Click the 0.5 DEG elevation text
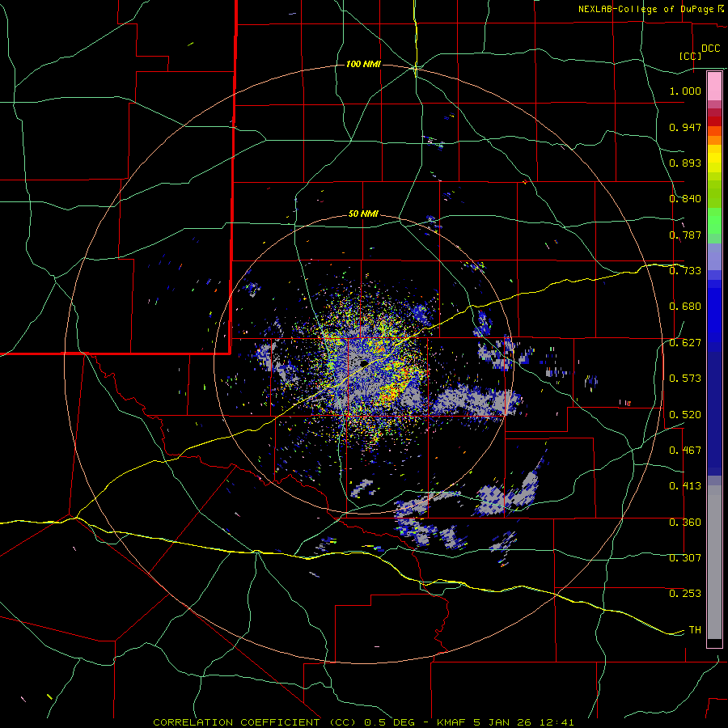The height and width of the screenshot is (728, 728). point(391,722)
